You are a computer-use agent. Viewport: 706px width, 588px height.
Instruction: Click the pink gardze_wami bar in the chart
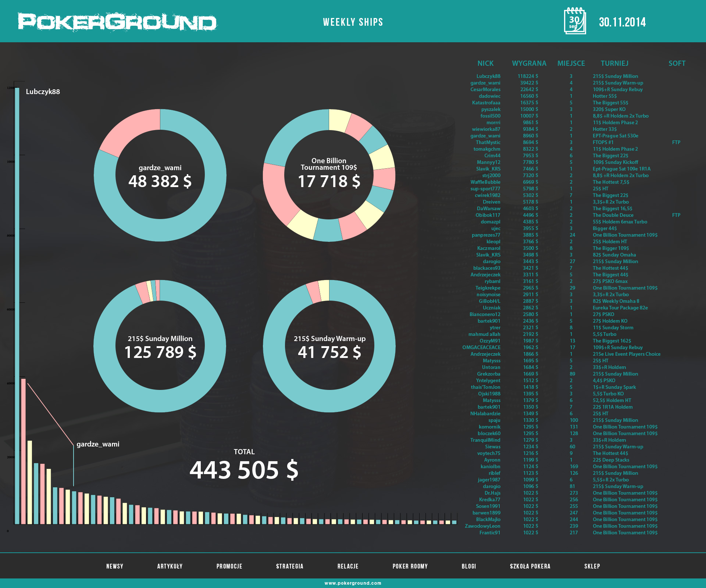pos(24,451)
